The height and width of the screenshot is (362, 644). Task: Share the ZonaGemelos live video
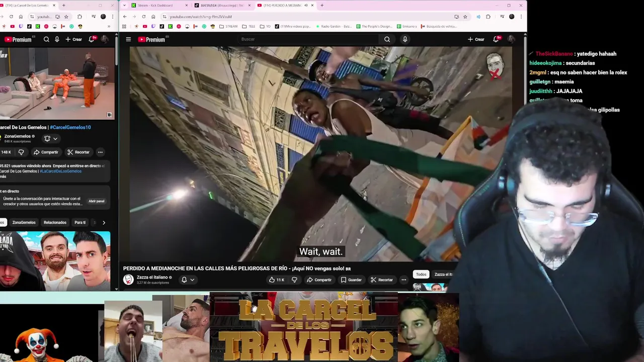click(x=46, y=152)
